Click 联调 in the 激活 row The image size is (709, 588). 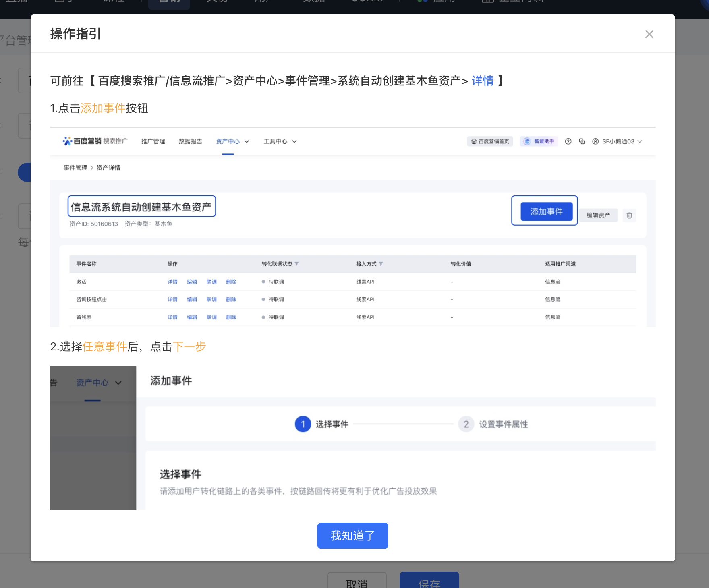click(211, 282)
